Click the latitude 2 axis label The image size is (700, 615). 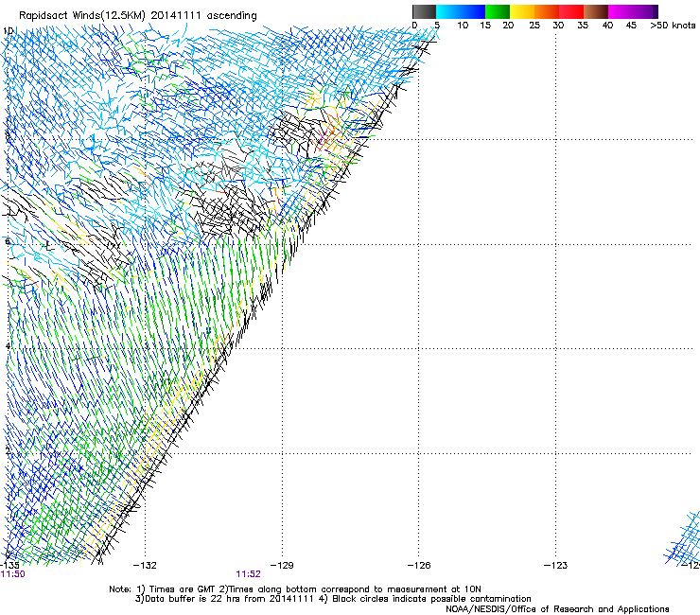tap(8, 451)
